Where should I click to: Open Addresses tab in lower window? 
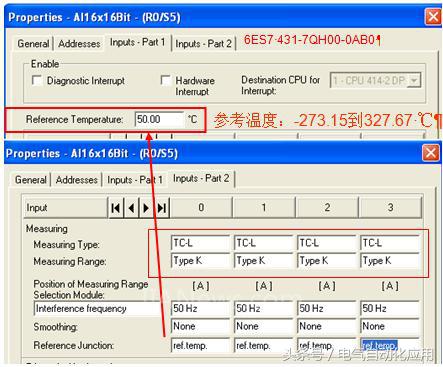click(76, 180)
